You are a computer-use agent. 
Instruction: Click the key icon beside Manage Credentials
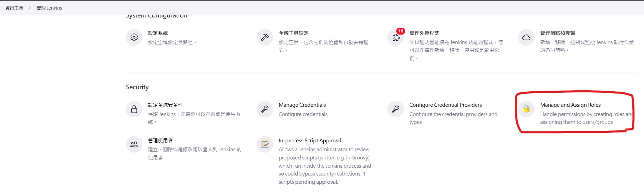[265, 109]
